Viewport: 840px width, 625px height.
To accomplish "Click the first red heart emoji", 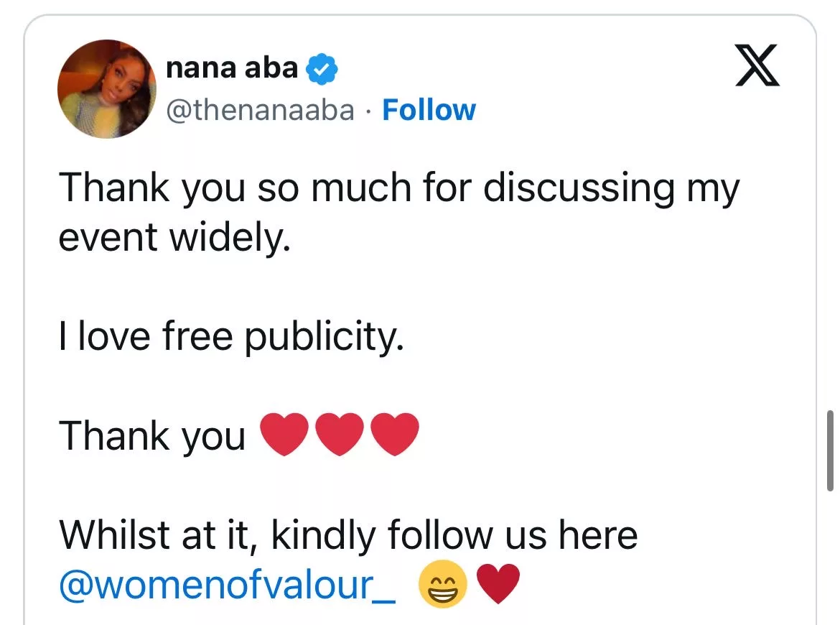I will pyautogui.click(x=285, y=435).
